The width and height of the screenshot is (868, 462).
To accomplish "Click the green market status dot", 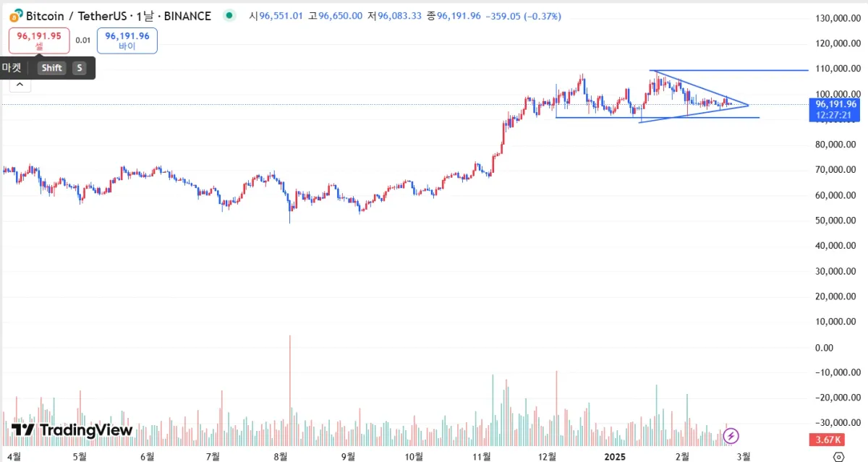I will 229,15.
